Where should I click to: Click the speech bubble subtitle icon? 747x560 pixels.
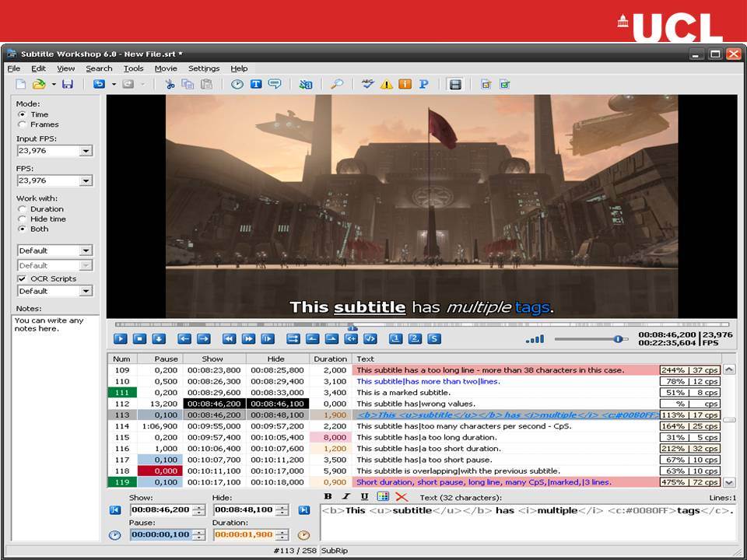tap(275, 85)
